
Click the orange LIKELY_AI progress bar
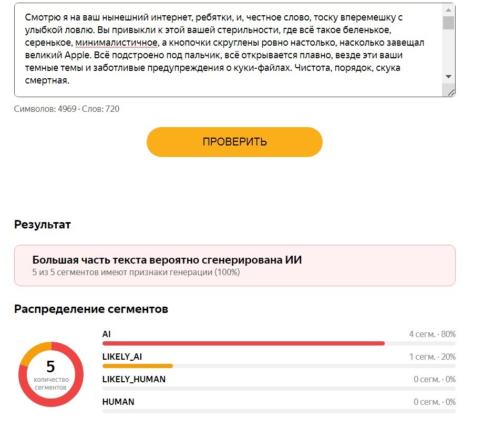(x=138, y=366)
